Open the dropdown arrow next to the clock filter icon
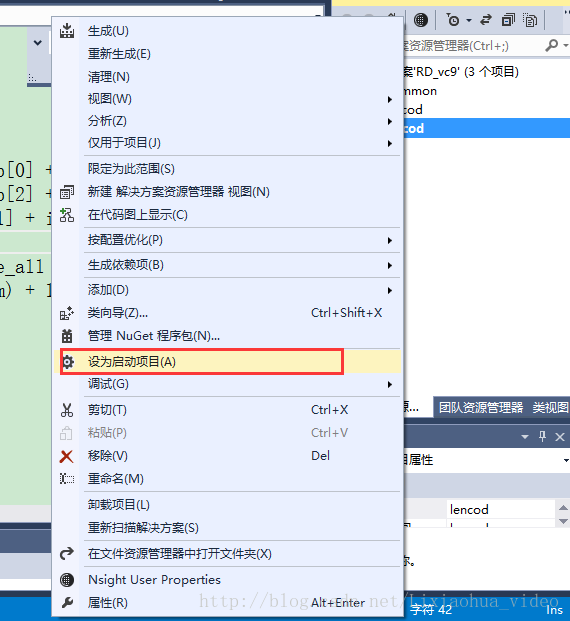 pyautogui.click(x=469, y=20)
